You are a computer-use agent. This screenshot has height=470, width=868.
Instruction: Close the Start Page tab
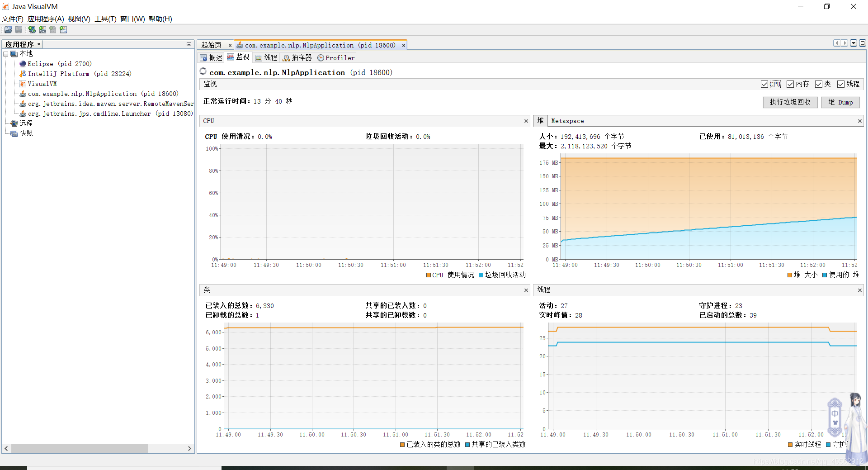[230, 45]
